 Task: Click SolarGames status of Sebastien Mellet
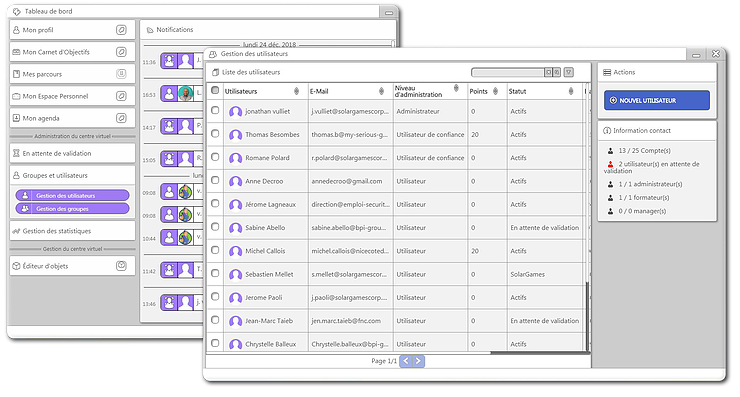point(528,274)
